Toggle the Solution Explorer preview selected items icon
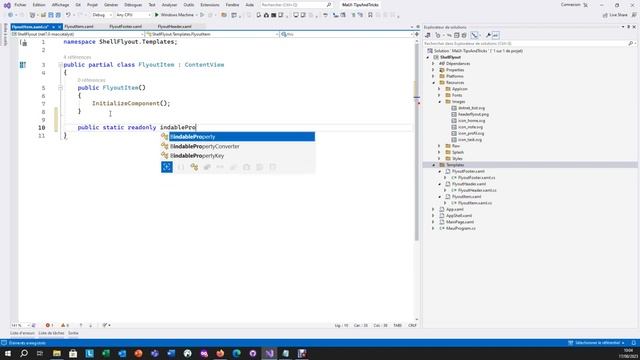The image size is (640, 360). (x=496, y=36)
